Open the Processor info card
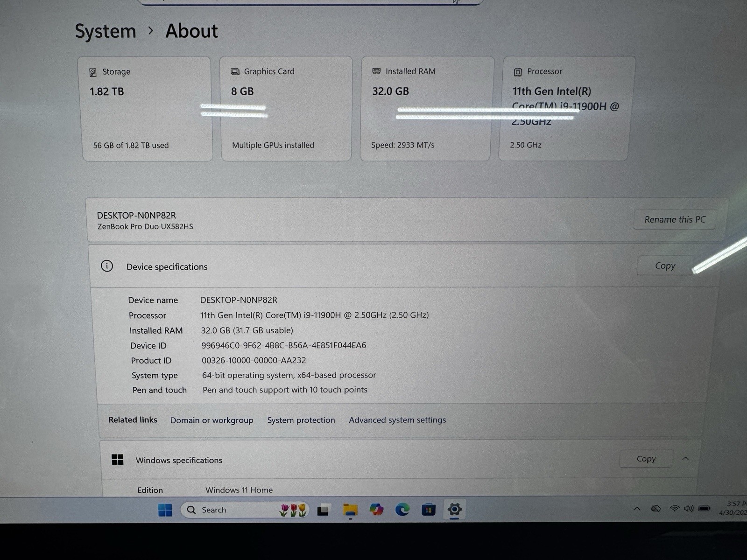Image resolution: width=747 pixels, height=560 pixels. click(566, 109)
